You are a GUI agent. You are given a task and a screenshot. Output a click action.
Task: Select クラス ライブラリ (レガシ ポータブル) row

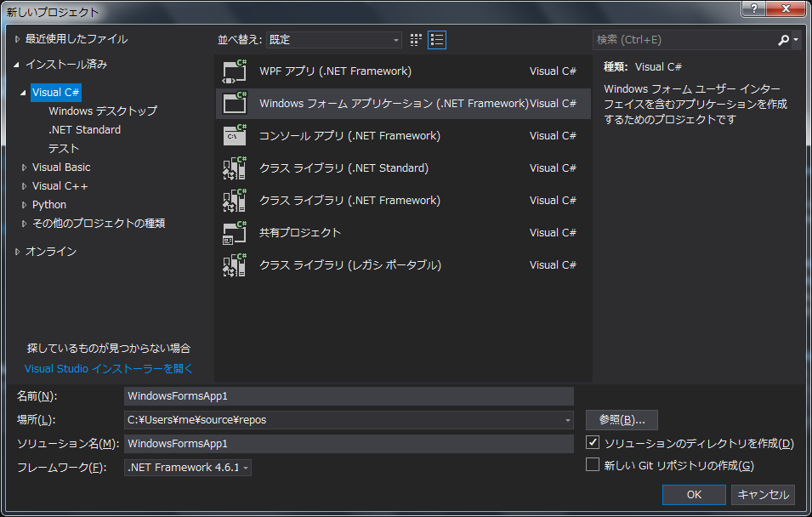point(403,264)
